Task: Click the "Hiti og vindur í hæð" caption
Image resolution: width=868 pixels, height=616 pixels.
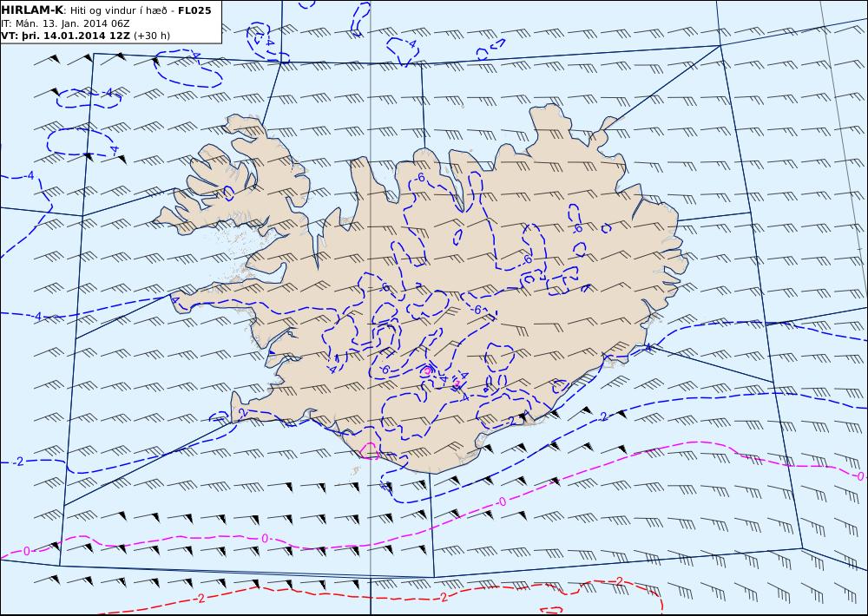Action: 118,10
